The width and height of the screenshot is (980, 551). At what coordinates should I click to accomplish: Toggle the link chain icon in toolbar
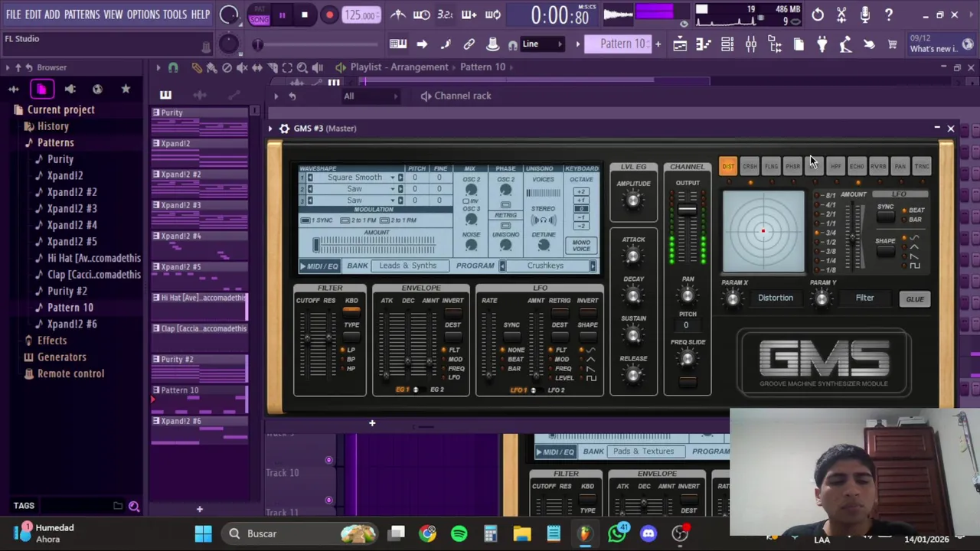click(469, 44)
